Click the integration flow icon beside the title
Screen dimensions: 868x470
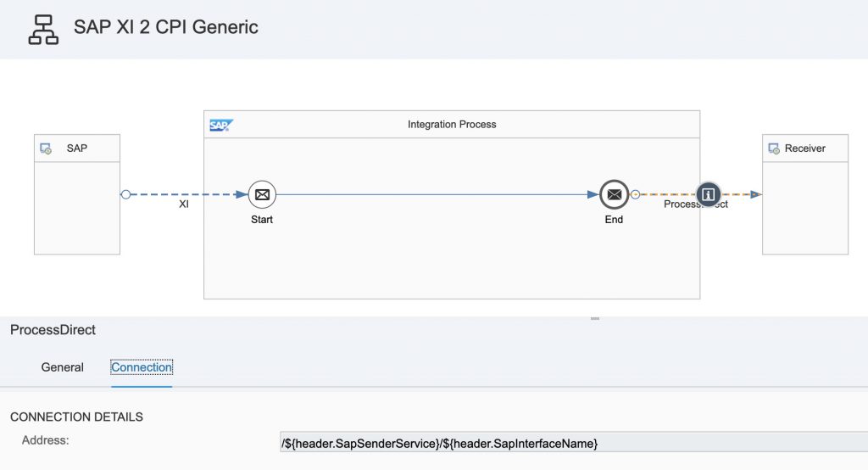point(43,28)
